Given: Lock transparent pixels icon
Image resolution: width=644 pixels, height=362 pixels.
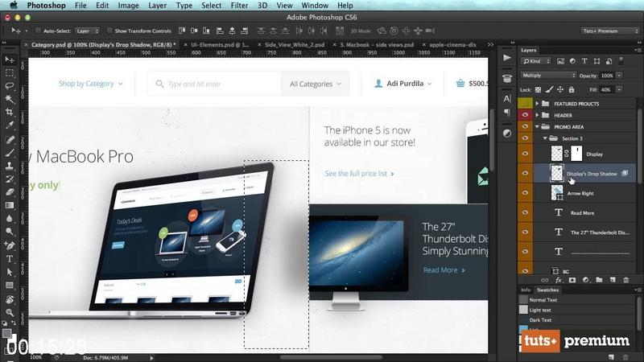Looking at the screenshot, I should pyautogui.click(x=538, y=89).
